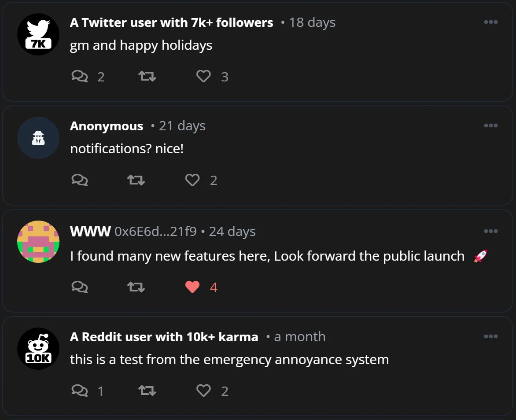The width and height of the screenshot is (516, 420).
Task: Reply to WWW's public launch post
Action: point(80,287)
